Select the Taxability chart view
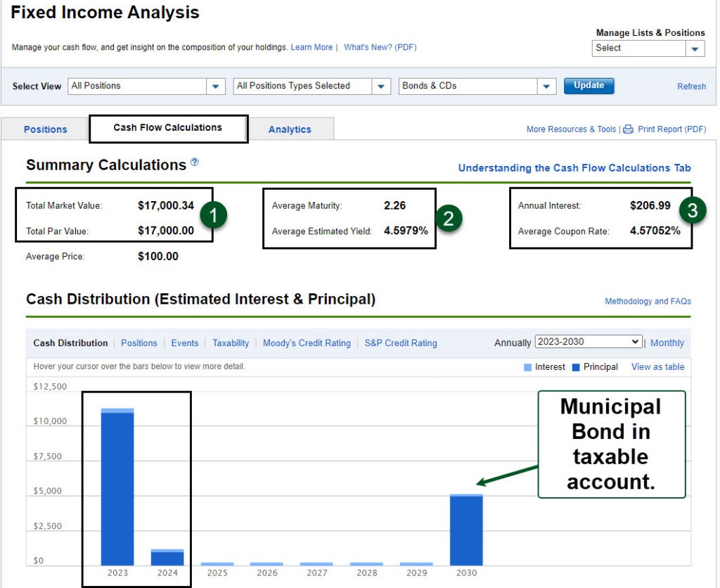Screen dimensions: 720x588 [231, 343]
